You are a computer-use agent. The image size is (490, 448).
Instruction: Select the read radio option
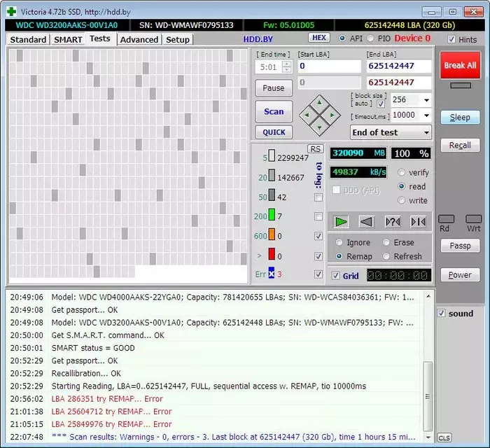402,186
